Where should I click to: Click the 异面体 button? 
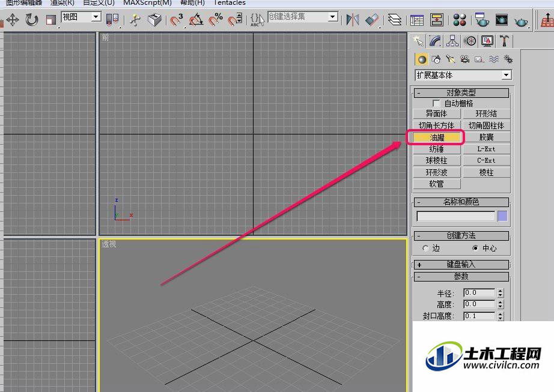click(x=437, y=113)
